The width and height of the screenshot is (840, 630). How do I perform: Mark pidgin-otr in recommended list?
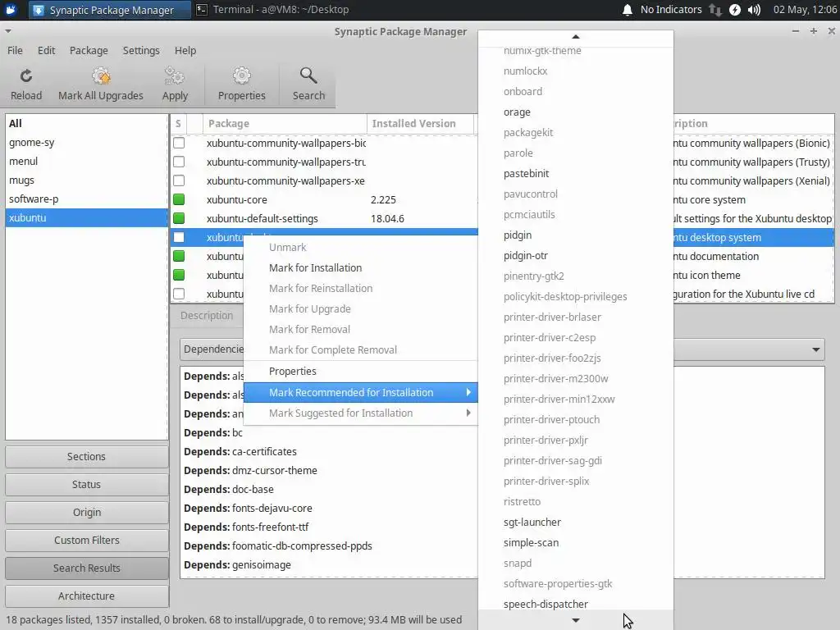(575, 256)
